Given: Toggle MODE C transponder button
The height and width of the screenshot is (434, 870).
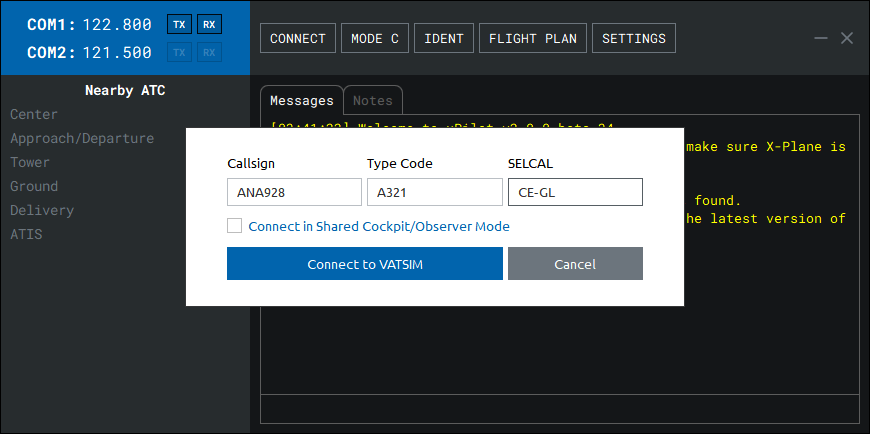Looking at the screenshot, I should pos(375,38).
